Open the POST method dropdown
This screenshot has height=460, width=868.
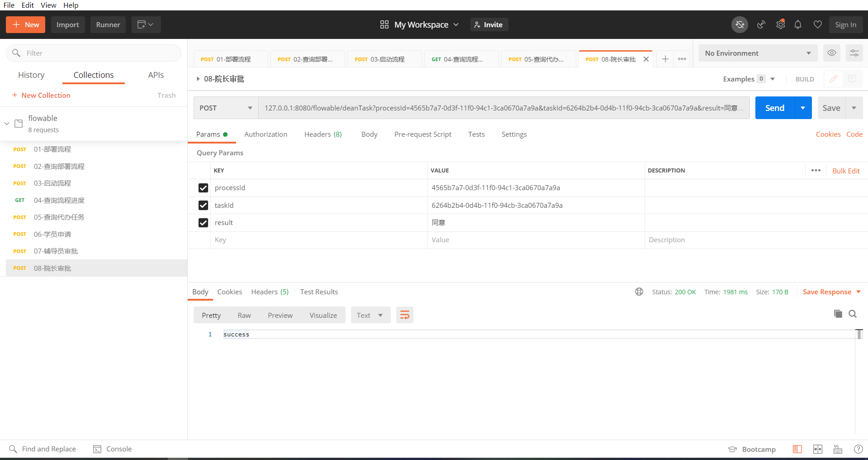point(226,108)
